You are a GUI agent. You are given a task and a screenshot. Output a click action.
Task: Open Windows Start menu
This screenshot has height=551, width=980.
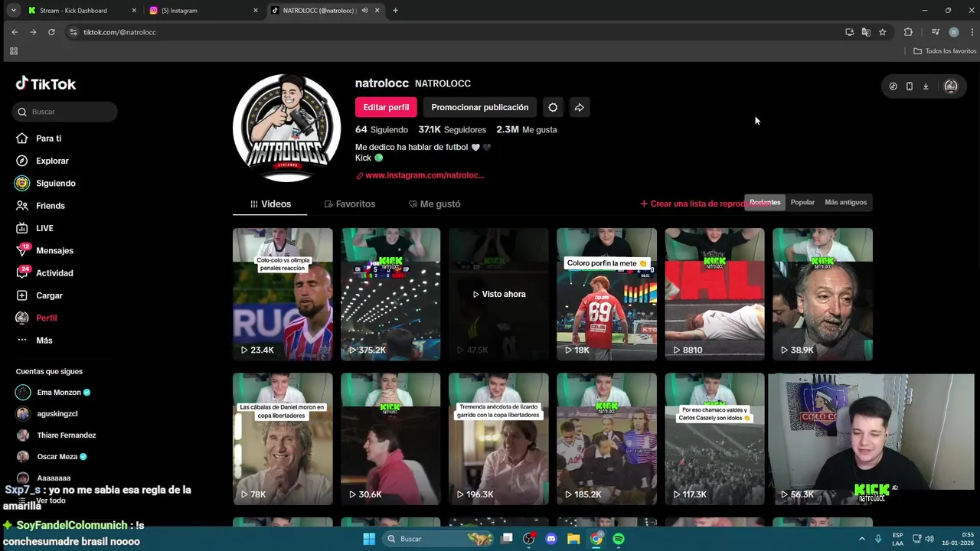(369, 539)
